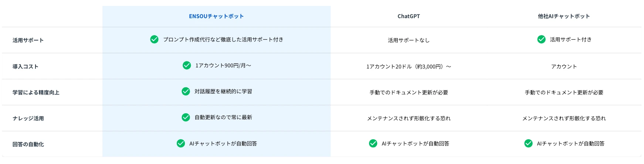Click the checkmark icon beside 自動更新なので常に最新
Viewport: 644px width, 164px height.
(186, 117)
